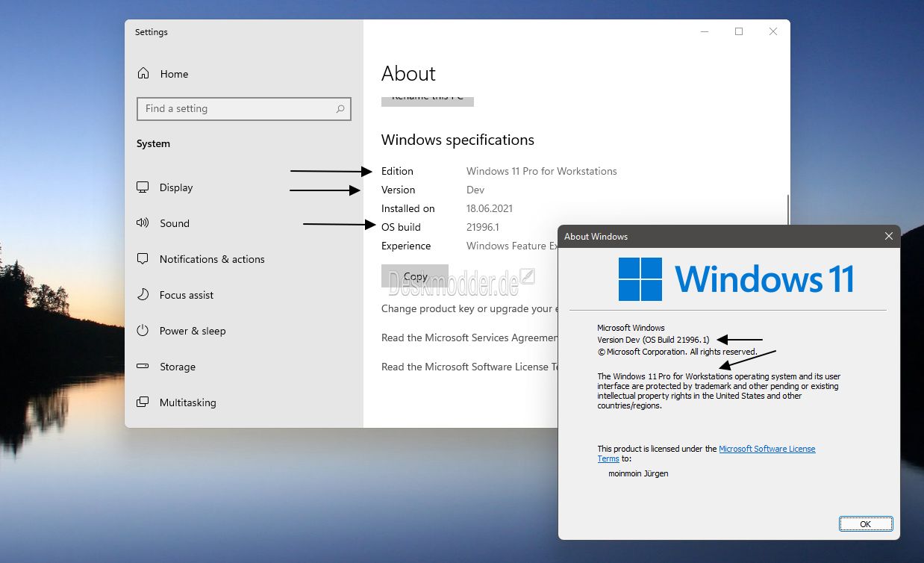Click the Microsoft Corporation copyright line
924x563 pixels.
tap(677, 352)
